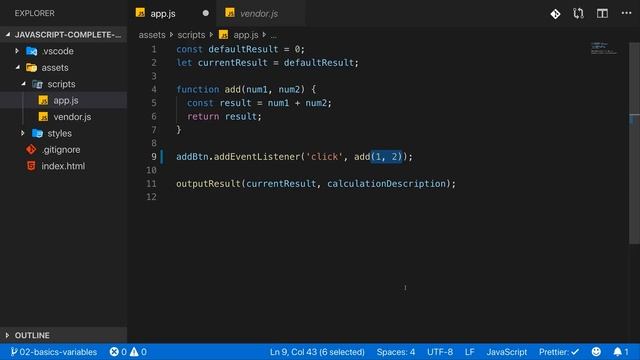
Task: Open breadcrumb symbol list ellipsis
Action: click(273, 36)
